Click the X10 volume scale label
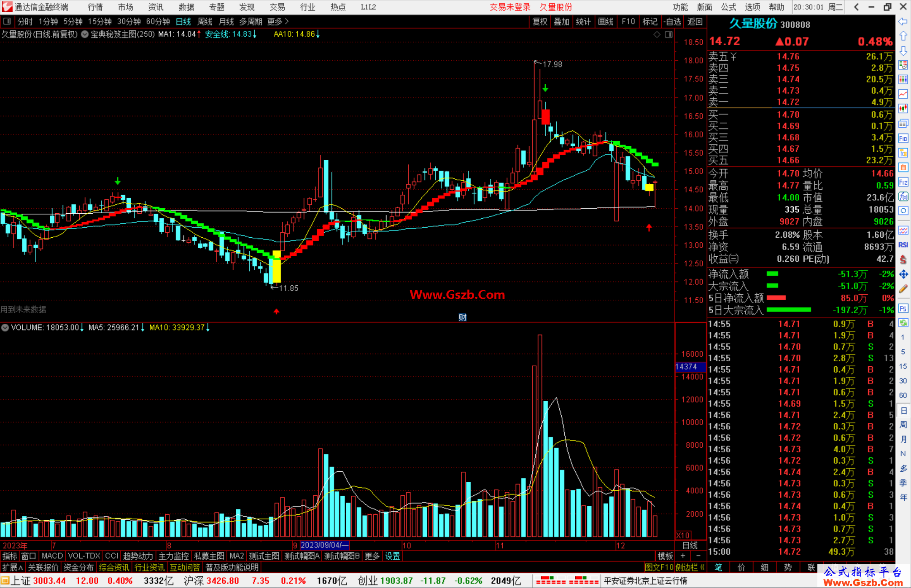The height and width of the screenshot is (588, 911). point(683,535)
